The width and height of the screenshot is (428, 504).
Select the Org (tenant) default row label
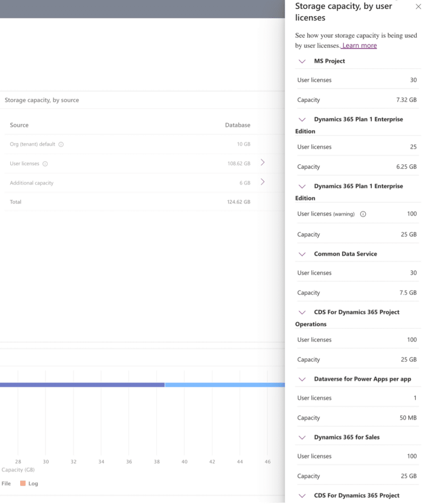[x=32, y=144]
